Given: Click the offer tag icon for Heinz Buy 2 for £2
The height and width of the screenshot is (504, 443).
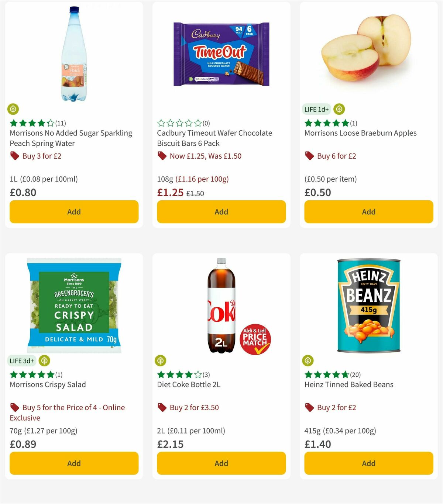Looking at the screenshot, I should pyautogui.click(x=309, y=407).
